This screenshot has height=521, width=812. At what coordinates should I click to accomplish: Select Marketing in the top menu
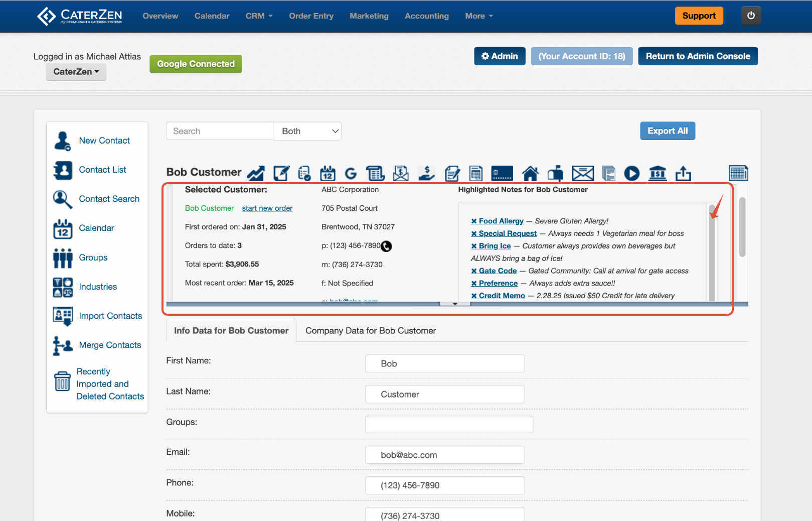pos(369,16)
